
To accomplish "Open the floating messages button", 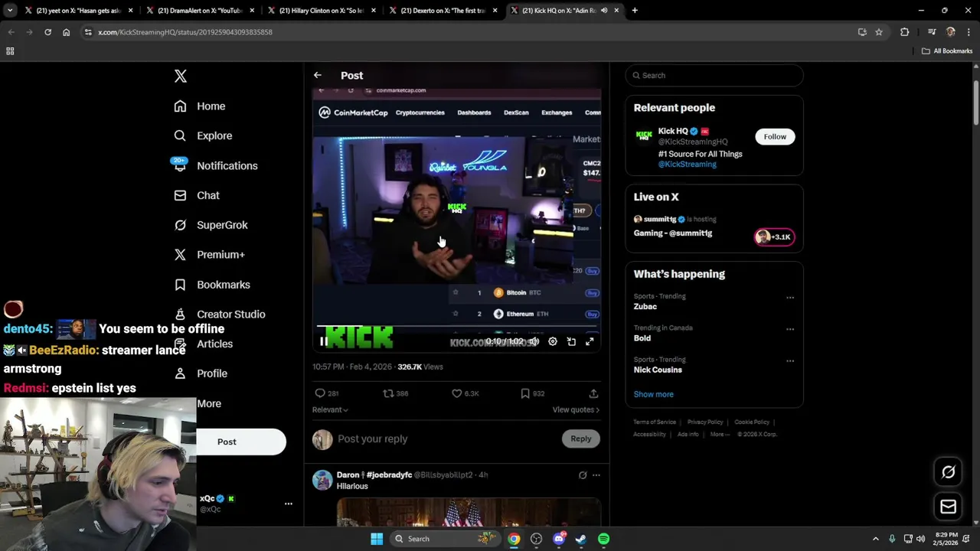I will 949,507.
